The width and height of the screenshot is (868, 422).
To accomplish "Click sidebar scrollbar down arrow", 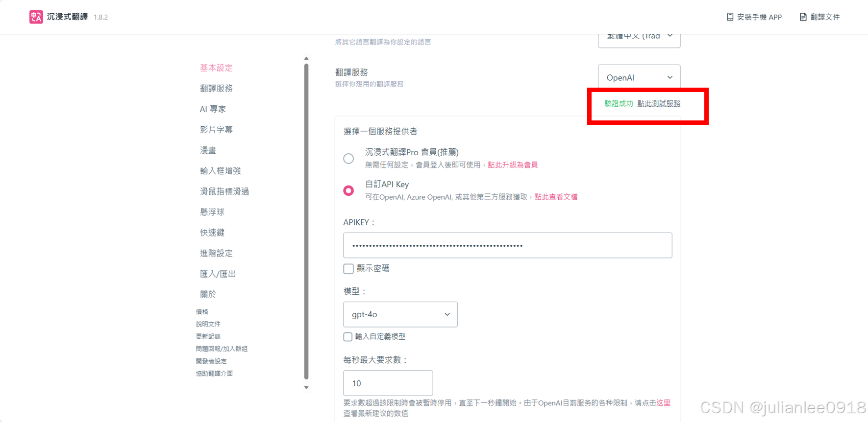I will tap(306, 387).
